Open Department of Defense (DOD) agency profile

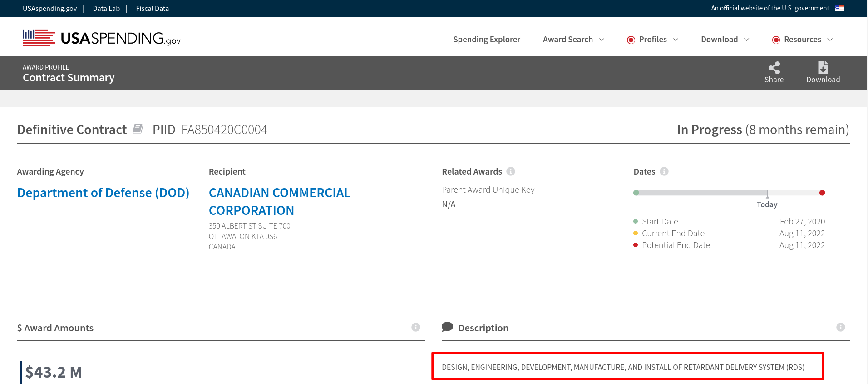click(x=104, y=193)
